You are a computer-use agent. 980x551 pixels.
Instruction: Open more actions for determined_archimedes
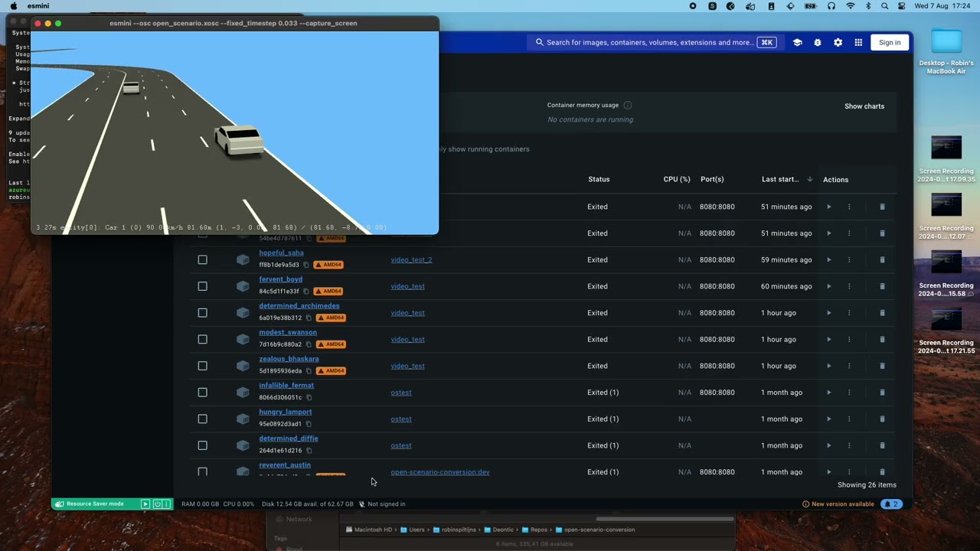click(849, 313)
